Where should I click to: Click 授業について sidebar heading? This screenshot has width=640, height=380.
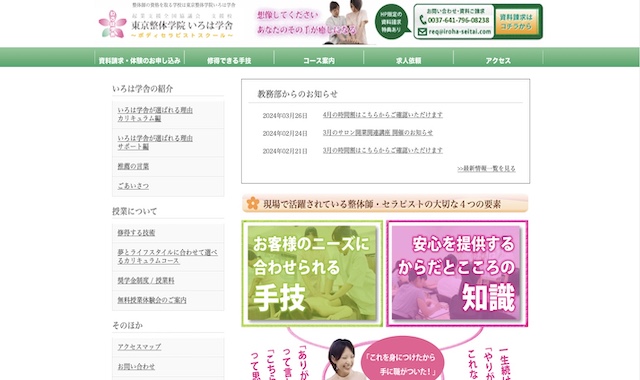135,211
